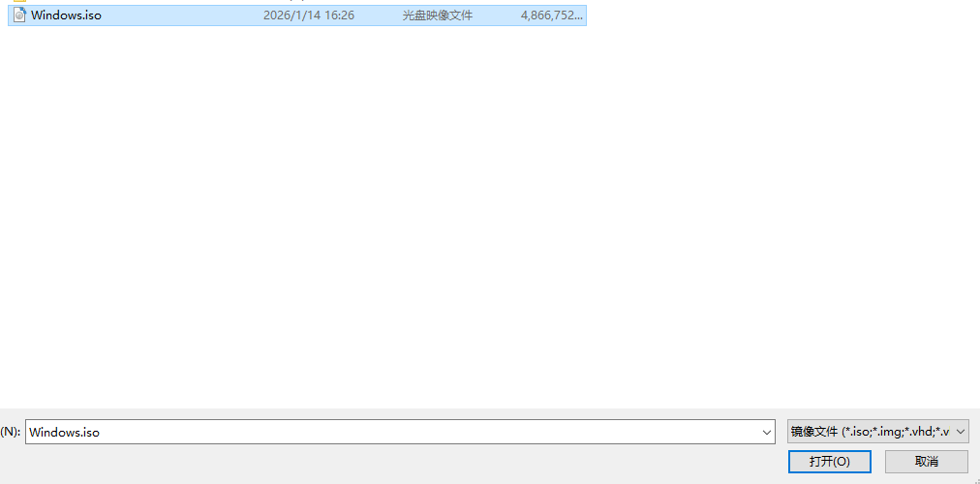The height and width of the screenshot is (484, 980).
Task: Select the Windows.iso file name in list
Action: (x=66, y=15)
